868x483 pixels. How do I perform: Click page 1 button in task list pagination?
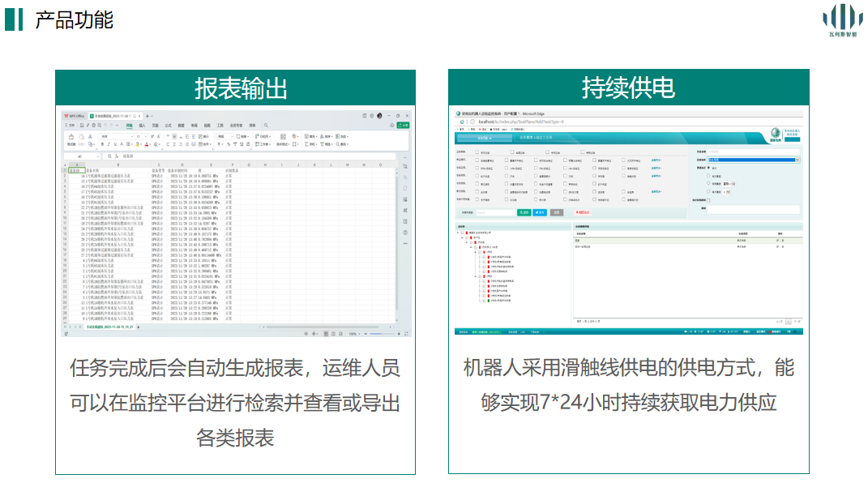tap(789, 322)
